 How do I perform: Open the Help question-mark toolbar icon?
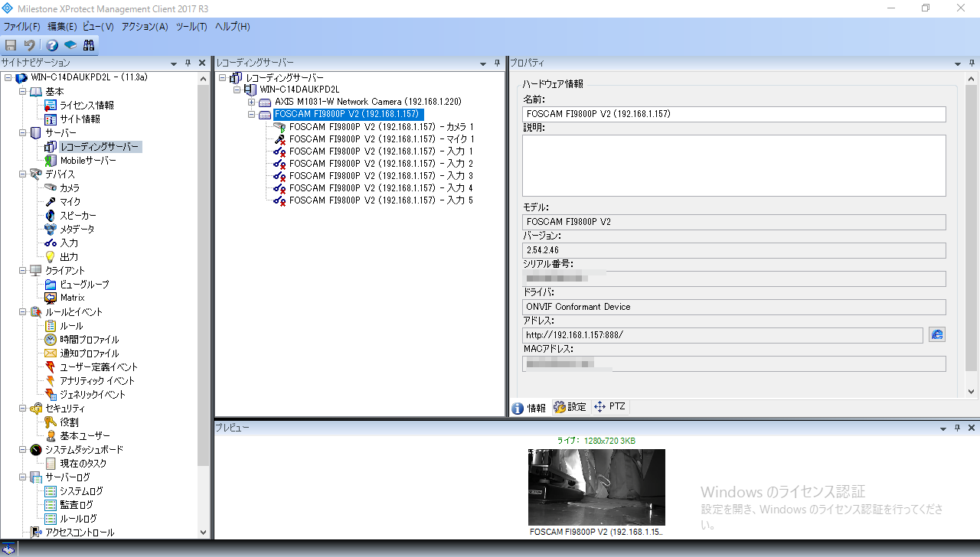click(x=52, y=45)
